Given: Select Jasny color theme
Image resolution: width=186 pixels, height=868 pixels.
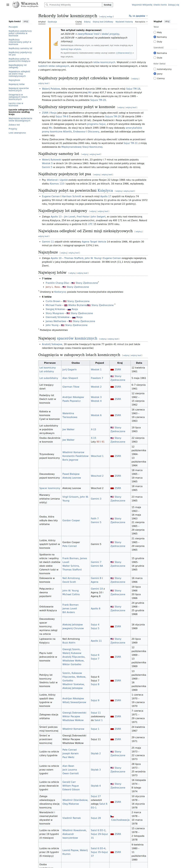Looking at the screenshot, I should pos(155,73).
